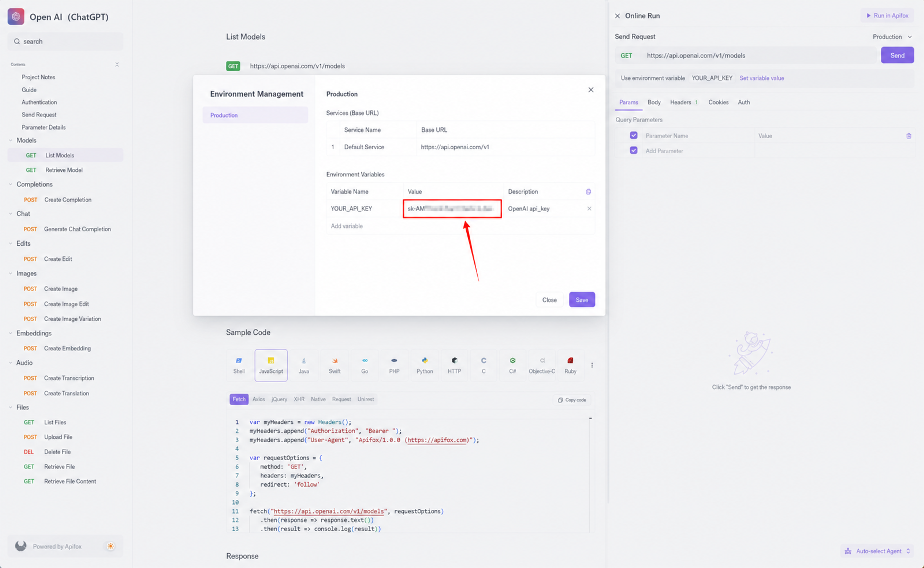Select Swift sample code language
This screenshot has height=568, width=924.
pyautogui.click(x=334, y=366)
